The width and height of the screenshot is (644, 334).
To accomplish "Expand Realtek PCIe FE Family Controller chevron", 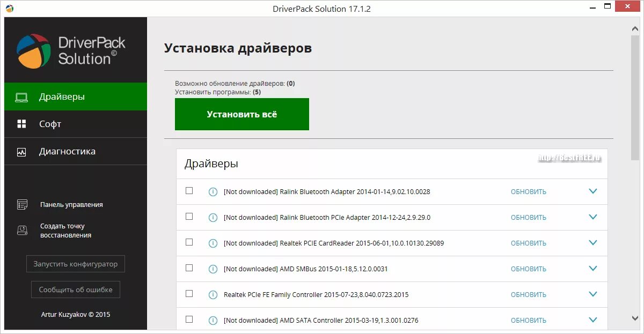I will [x=593, y=294].
